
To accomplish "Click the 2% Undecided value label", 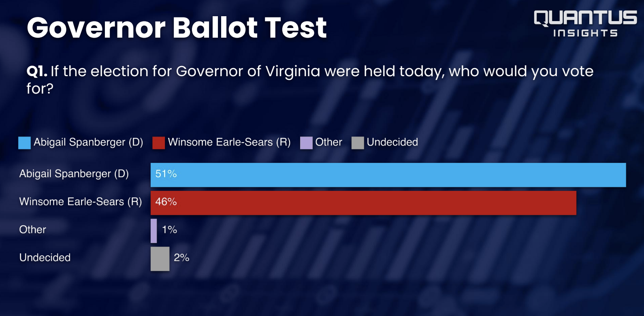I will coord(181,258).
